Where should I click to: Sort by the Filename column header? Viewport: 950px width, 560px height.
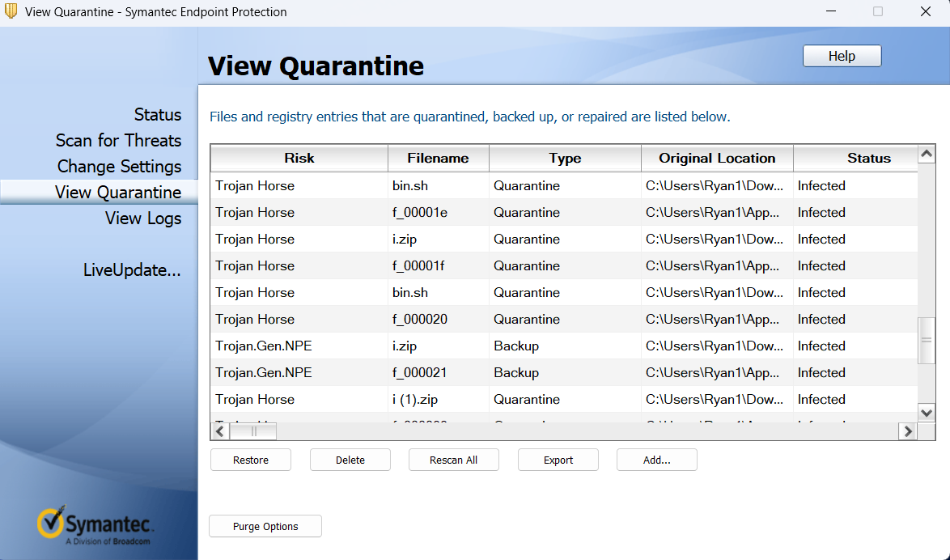coord(438,158)
